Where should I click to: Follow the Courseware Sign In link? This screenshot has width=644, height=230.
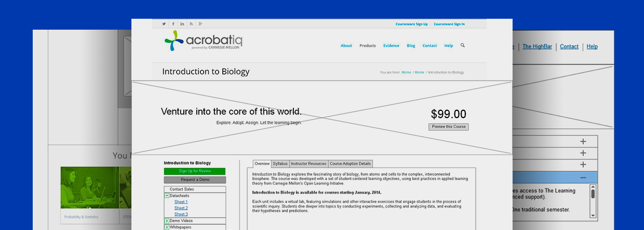449,24
